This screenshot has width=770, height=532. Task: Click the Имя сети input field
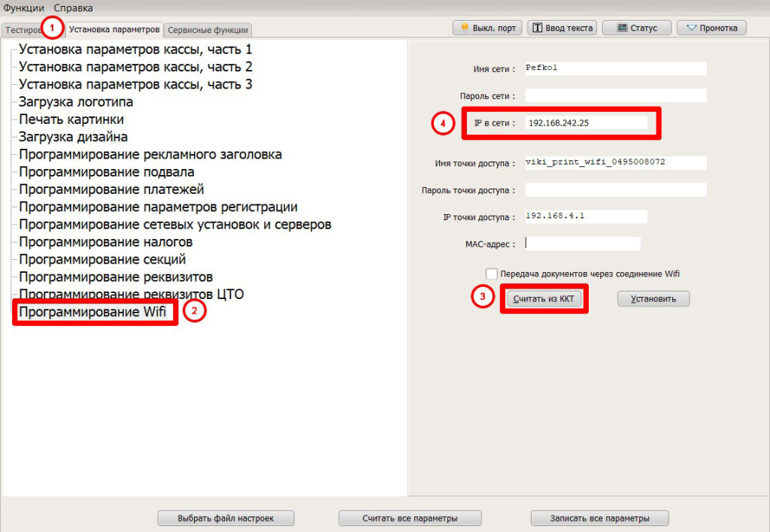[615, 68]
